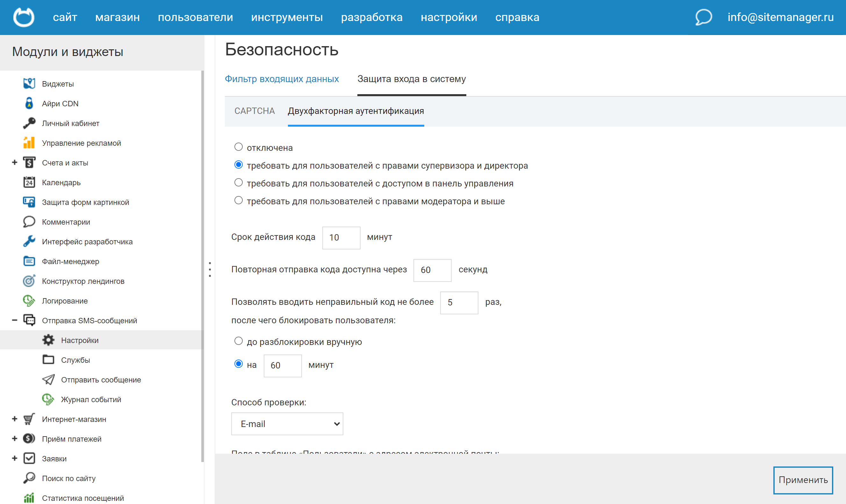
Task: Choose требовать для пользователей с доступом option
Action: (x=238, y=182)
